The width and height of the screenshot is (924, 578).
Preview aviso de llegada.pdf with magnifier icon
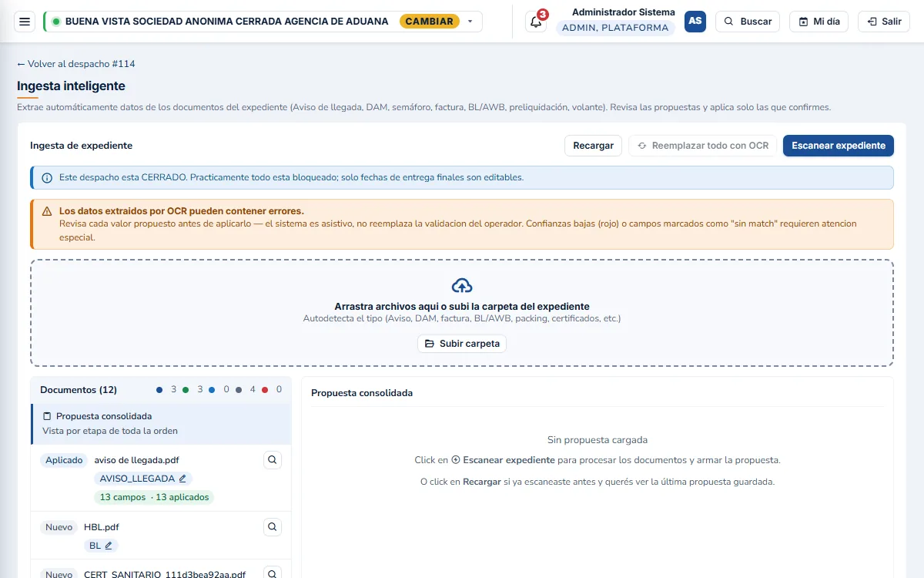click(272, 460)
